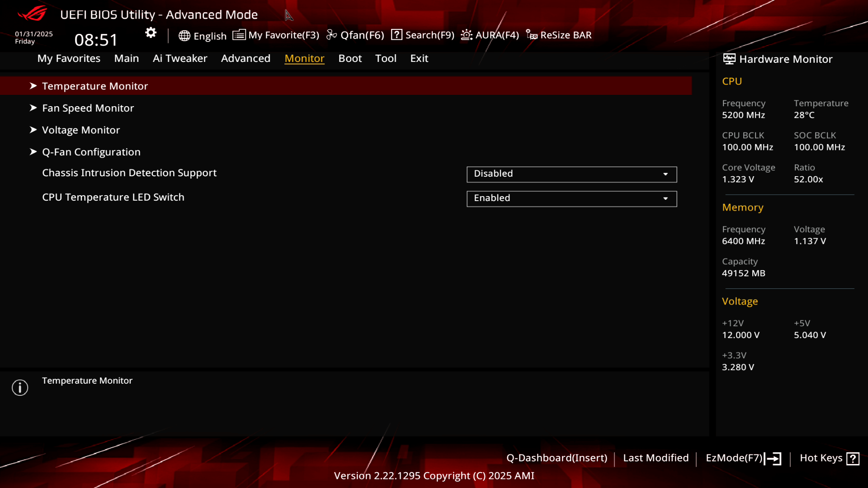Viewport: 868px width, 488px height.
Task: Navigate to Ai Tweaker tab
Action: [x=180, y=58]
